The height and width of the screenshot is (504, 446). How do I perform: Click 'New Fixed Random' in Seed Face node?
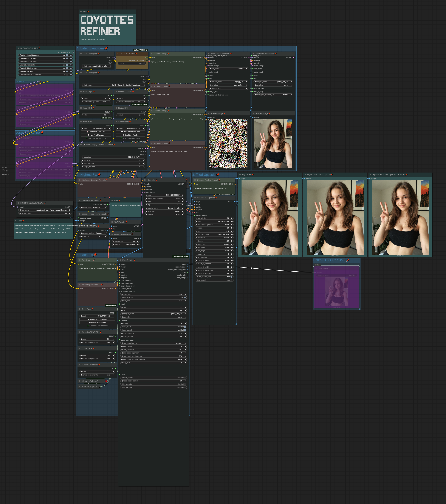(x=97, y=323)
